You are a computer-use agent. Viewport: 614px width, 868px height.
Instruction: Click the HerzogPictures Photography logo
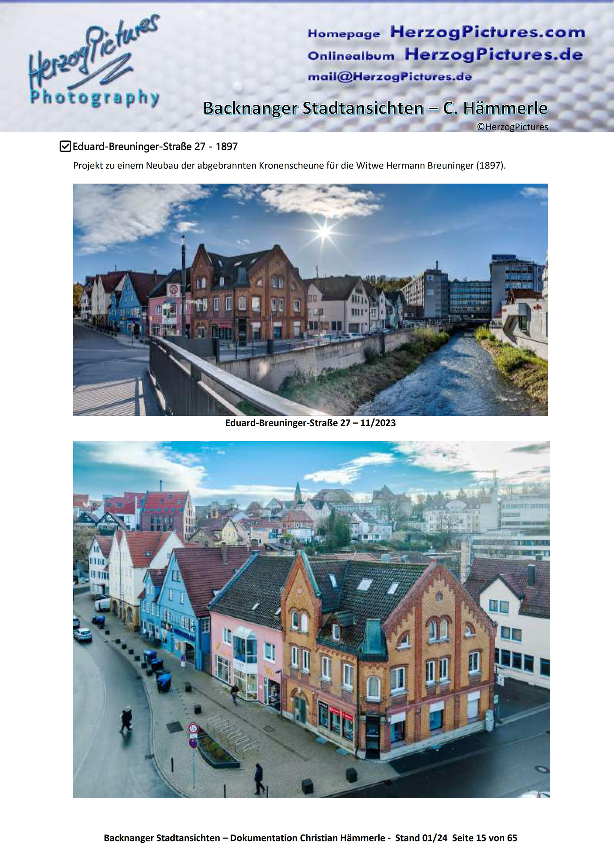[95, 61]
